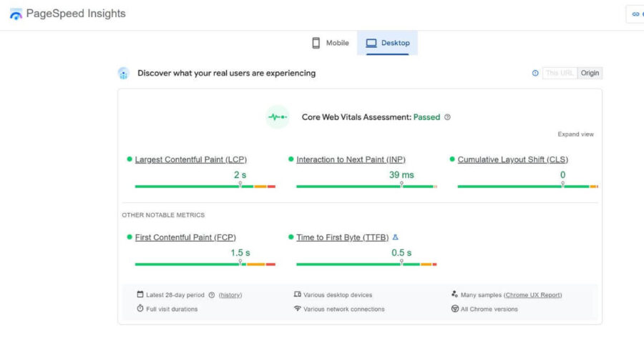Click the Chrome icon by All Chrome versions
The width and height of the screenshot is (644, 338).
[454, 309]
